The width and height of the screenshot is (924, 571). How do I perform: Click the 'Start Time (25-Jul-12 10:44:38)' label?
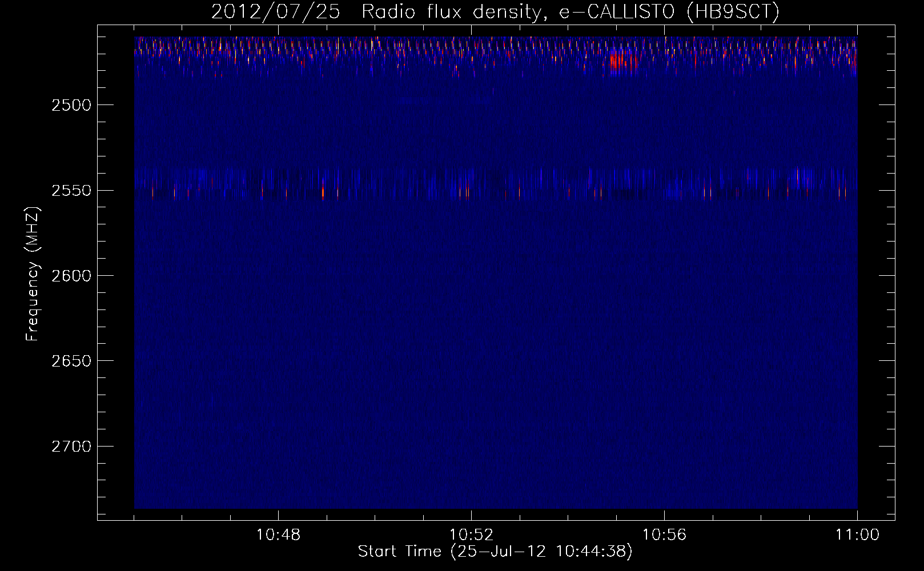(x=495, y=552)
